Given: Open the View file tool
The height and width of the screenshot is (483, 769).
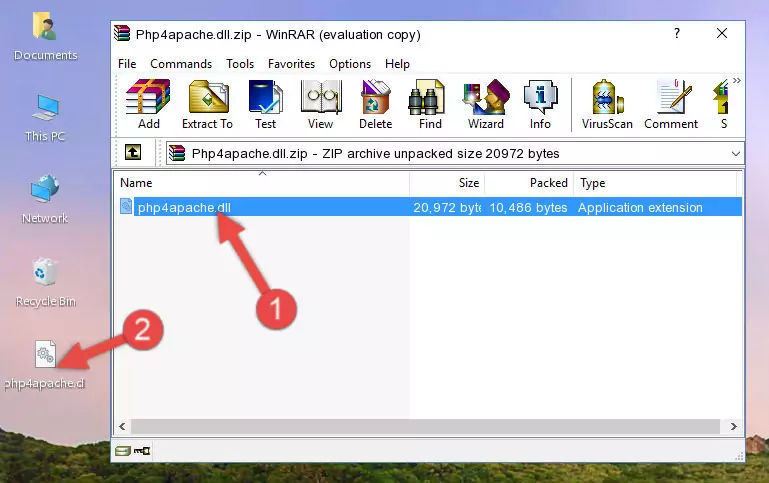Looking at the screenshot, I should pyautogui.click(x=321, y=104).
